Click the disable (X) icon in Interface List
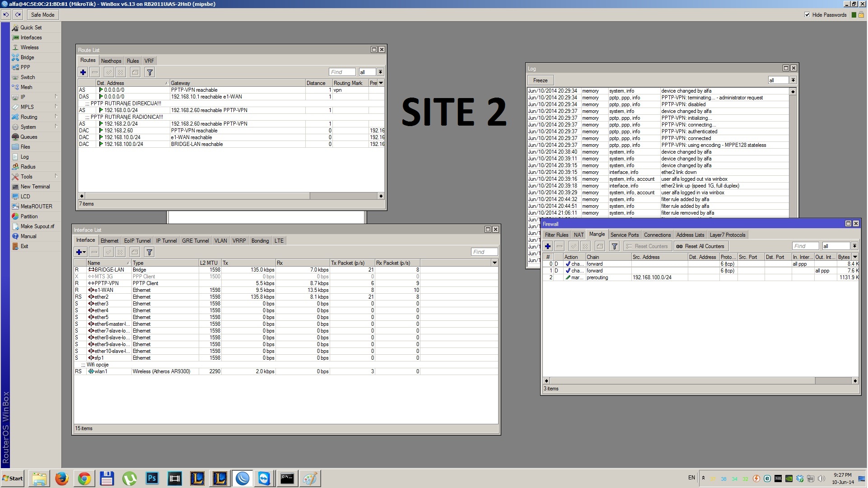The height and width of the screenshot is (488, 868). tap(120, 252)
